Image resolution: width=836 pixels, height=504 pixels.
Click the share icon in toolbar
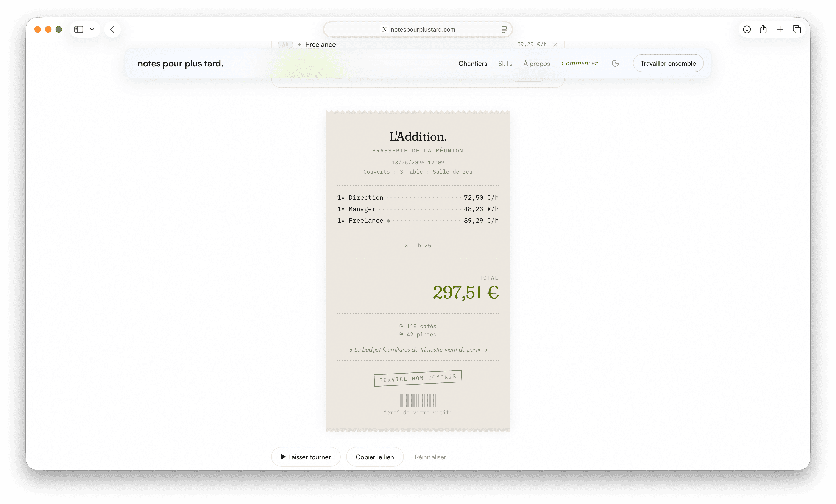pos(763,29)
